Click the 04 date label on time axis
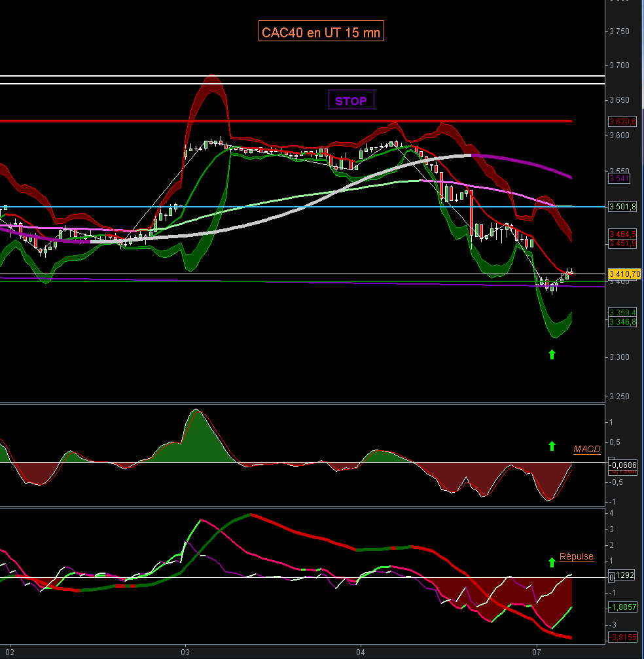 click(x=361, y=652)
